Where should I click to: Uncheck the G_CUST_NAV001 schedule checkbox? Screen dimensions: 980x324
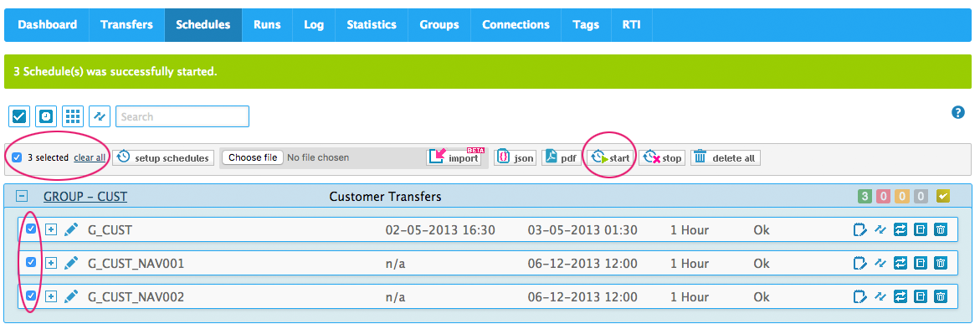[x=31, y=262]
